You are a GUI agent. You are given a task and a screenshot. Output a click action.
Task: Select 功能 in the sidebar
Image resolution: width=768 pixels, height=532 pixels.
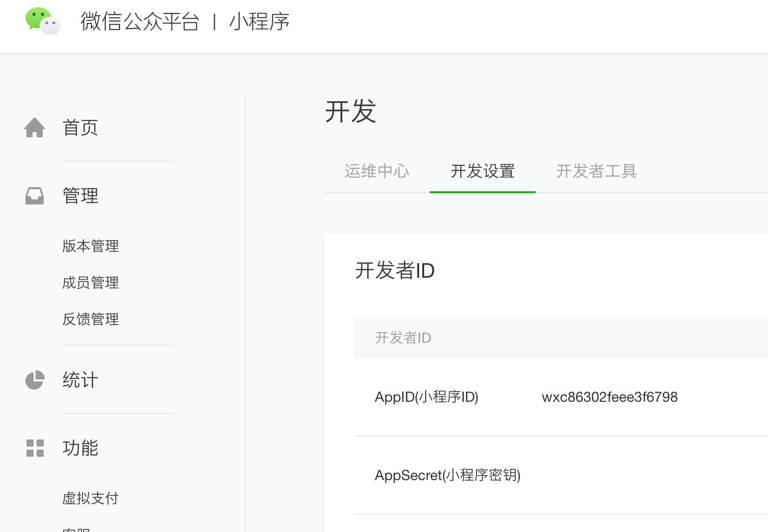click(x=80, y=448)
